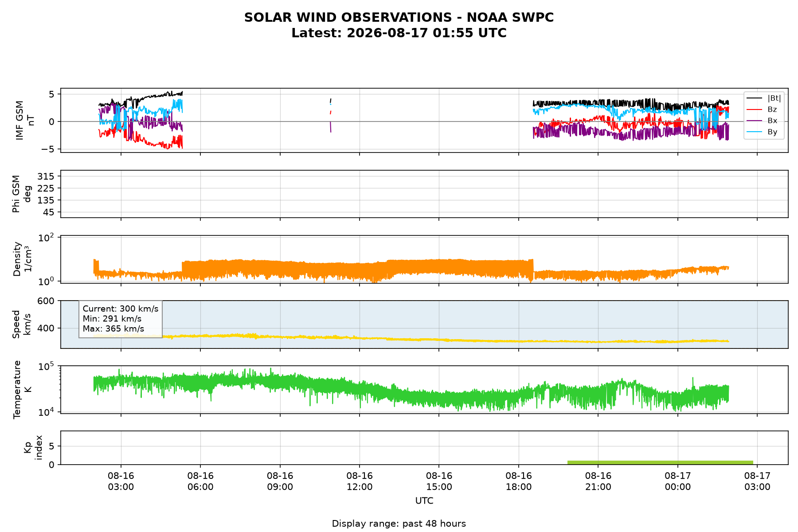The width and height of the screenshot is (798, 532).
Task: Click the Density axis label
Action: coord(22,259)
